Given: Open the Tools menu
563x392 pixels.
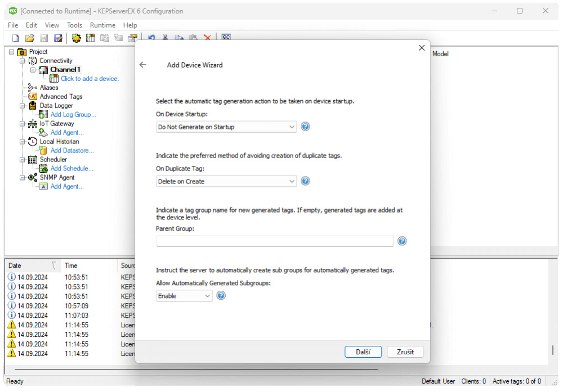Looking at the screenshot, I should pyautogui.click(x=74, y=25).
